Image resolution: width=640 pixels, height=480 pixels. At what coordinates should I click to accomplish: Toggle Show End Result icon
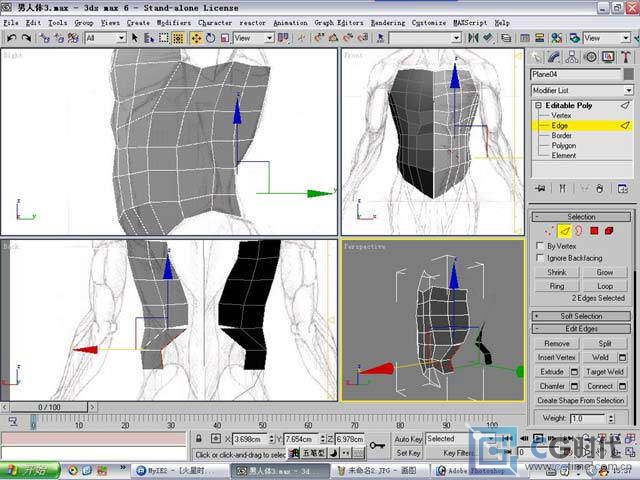point(563,189)
